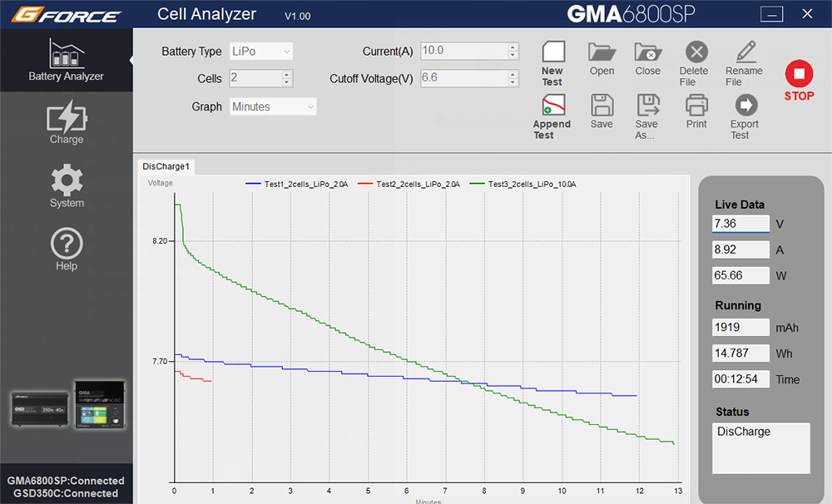Print the discharge graph

point(696,111)
